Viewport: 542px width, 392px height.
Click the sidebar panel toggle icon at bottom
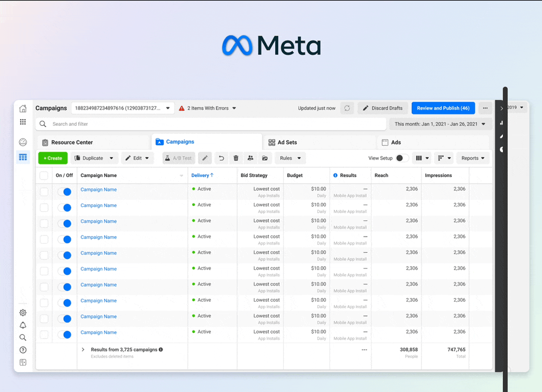[23, 362]
